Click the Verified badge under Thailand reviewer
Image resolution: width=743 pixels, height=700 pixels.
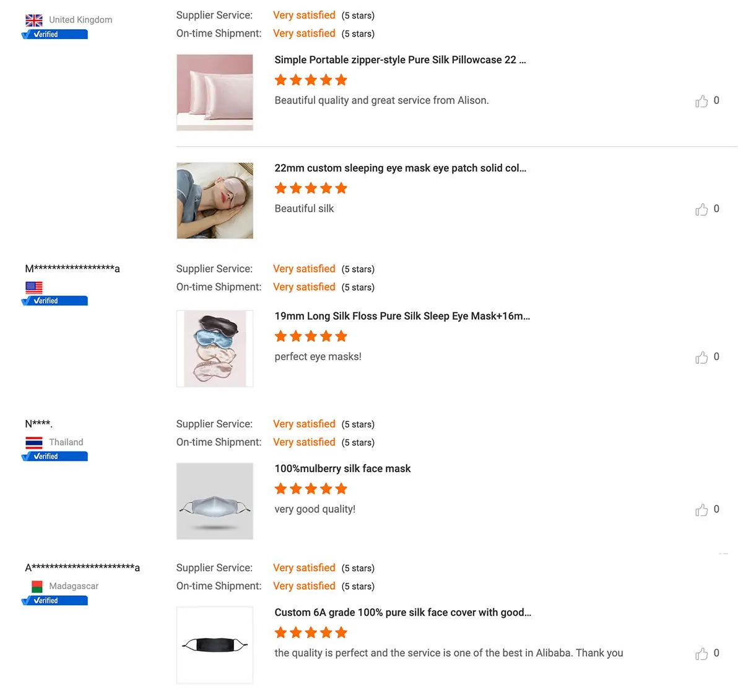pos(54,457)
